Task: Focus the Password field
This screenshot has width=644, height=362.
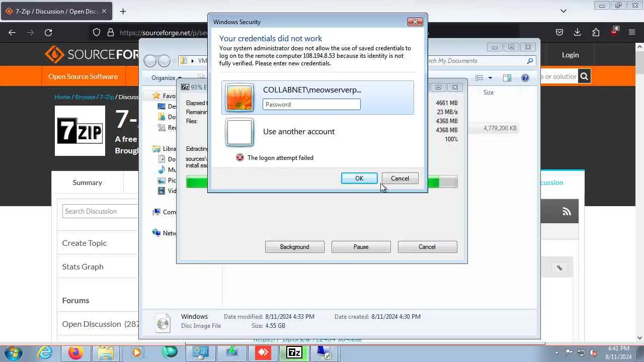Action: [x=311, y=105]
